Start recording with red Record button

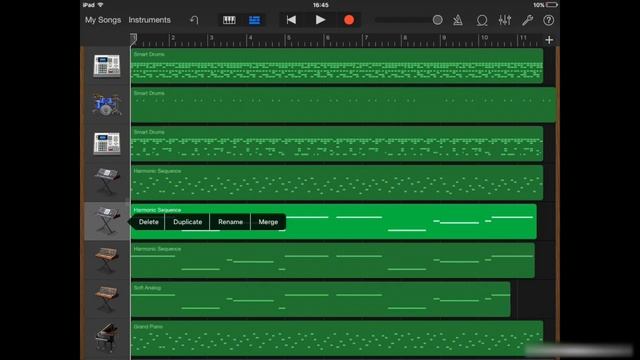349,20
